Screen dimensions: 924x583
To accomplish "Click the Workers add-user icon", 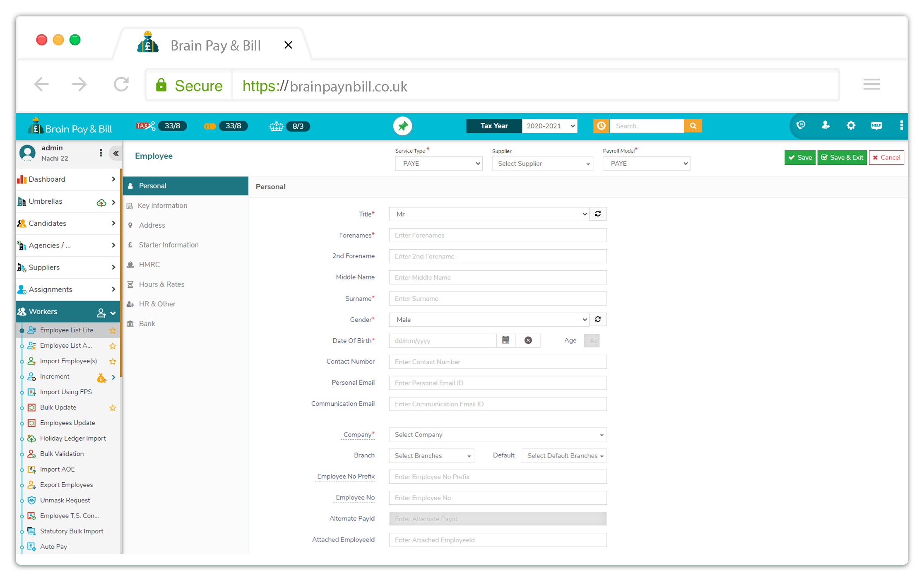I will pyautogui.click(x=101, y=313).
